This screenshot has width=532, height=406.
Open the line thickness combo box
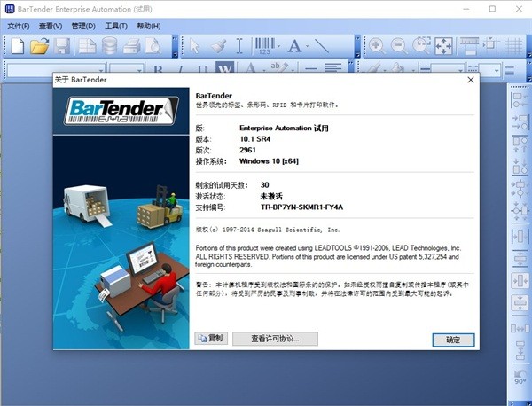pos(447,70)
